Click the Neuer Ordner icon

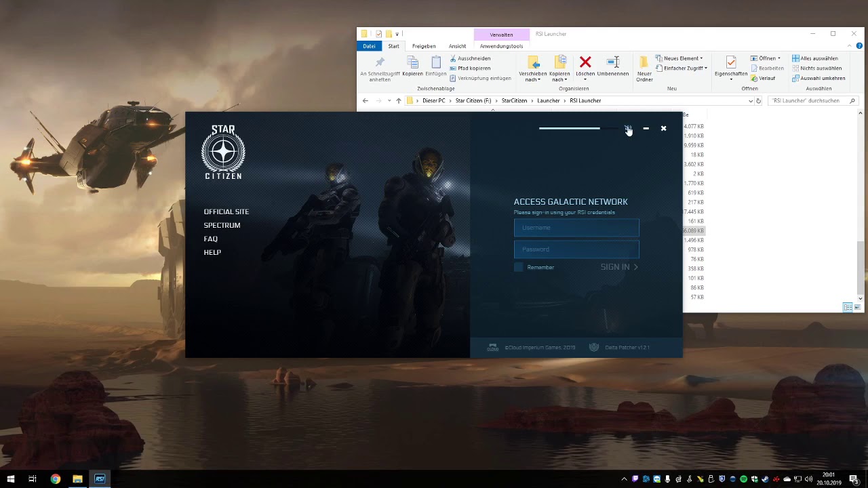644,63
